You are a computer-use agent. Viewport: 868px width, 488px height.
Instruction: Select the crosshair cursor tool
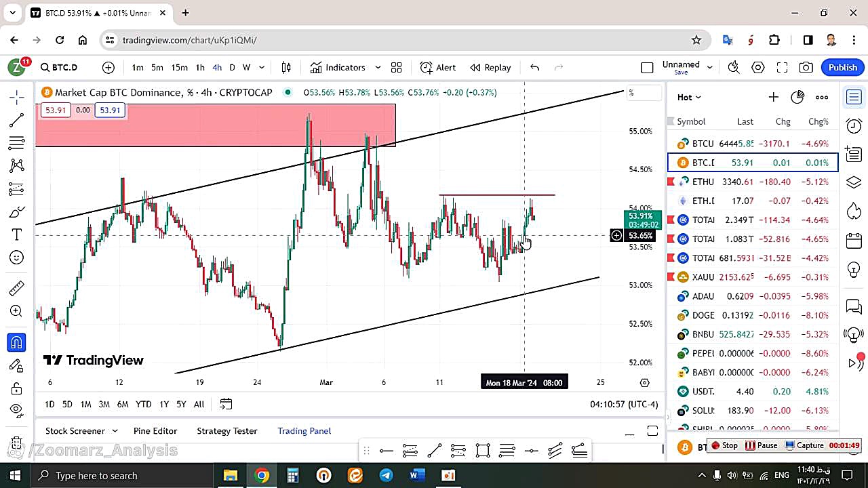pos(17,97)
